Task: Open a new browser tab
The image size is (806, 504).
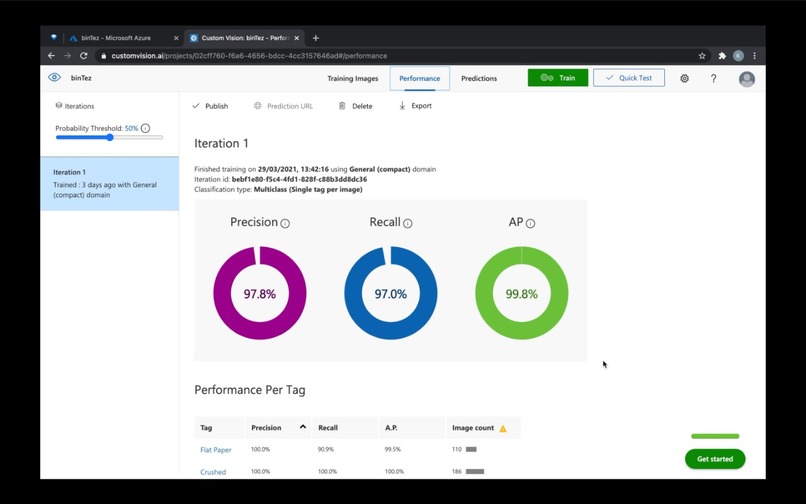Action: click(316, 38)
